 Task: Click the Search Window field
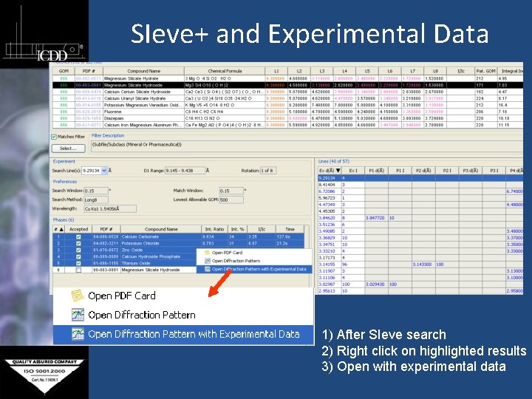96,191
